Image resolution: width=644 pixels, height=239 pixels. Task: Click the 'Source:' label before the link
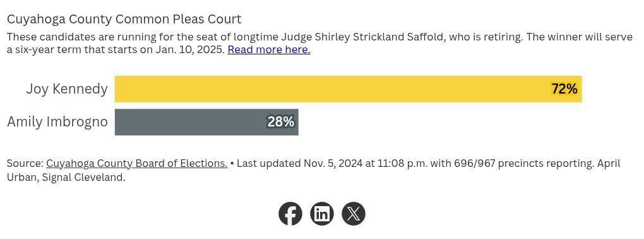[25, 164]
